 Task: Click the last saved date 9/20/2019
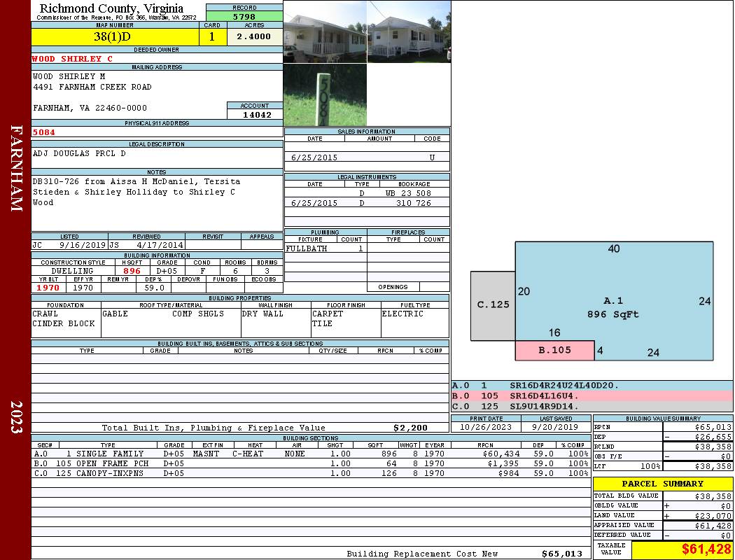click(x=555, y=428)
